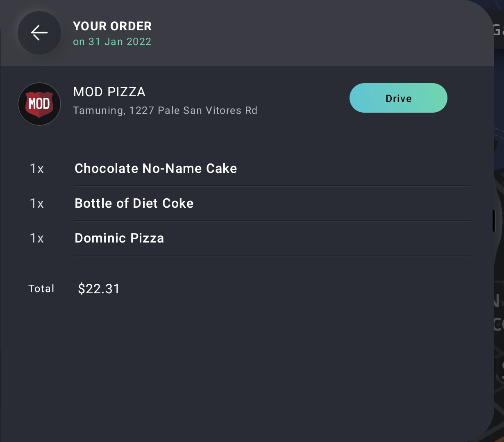Tap the Drive button

(x=398, y=98)
